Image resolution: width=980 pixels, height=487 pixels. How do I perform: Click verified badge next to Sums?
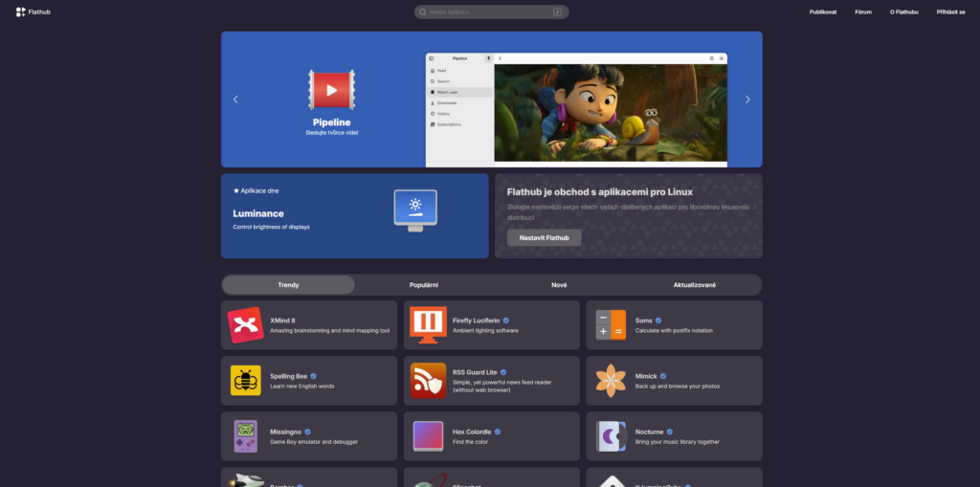(658, 321)
